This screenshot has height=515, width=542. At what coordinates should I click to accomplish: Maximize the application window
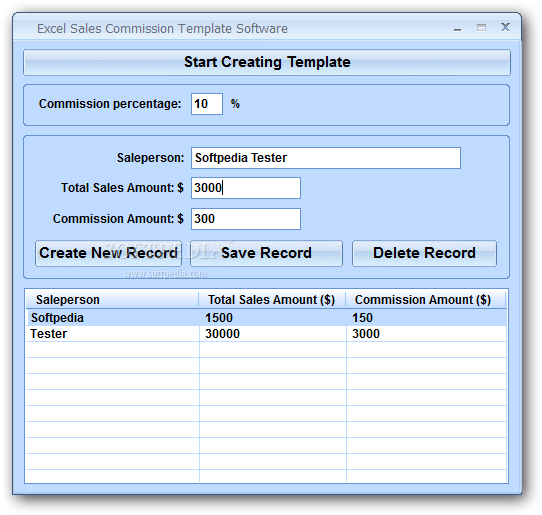pyautogui.click(x=481, y=28)
